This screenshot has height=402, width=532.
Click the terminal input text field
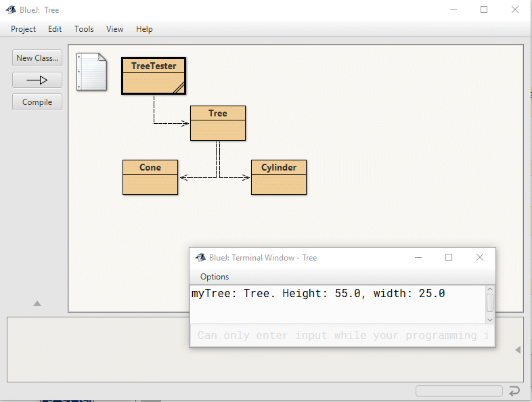point(342,336)
